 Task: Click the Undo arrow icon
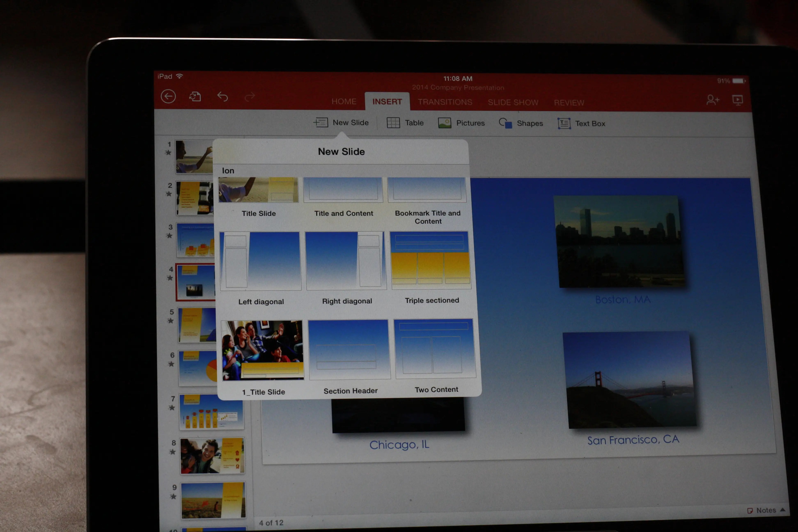point(223,97)
